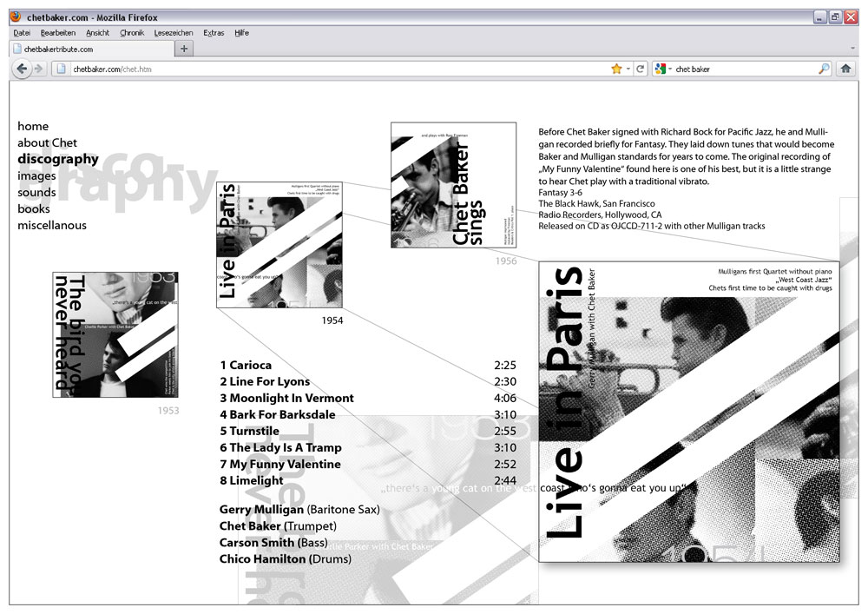This screenshot has height=614, width=868.
Task: Click Carson Smith (Bass) credit
Action: [273, 543]
